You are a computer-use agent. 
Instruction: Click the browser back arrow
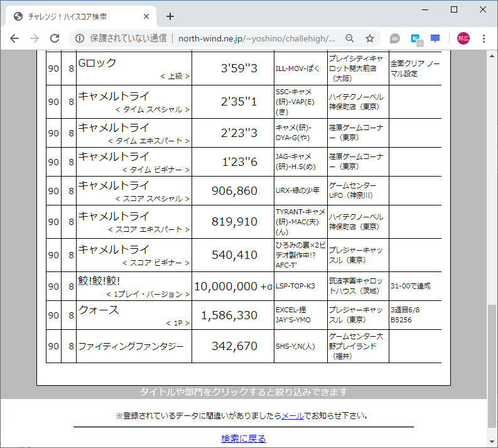pos(14,38)
